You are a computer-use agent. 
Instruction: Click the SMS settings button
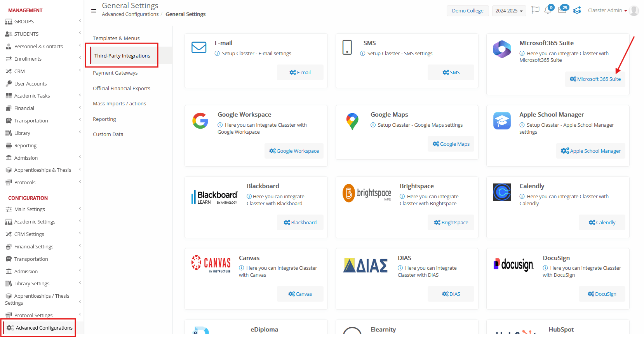coord(451,72)
